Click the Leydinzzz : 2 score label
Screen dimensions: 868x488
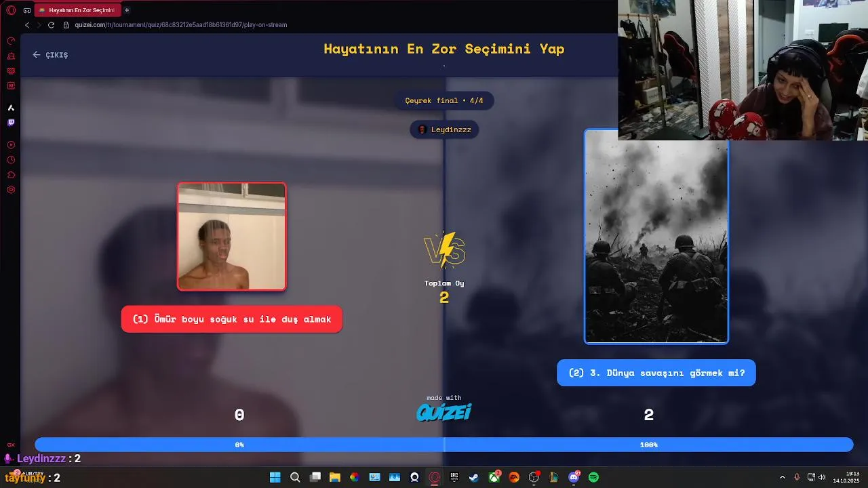[x=43, y=459]
